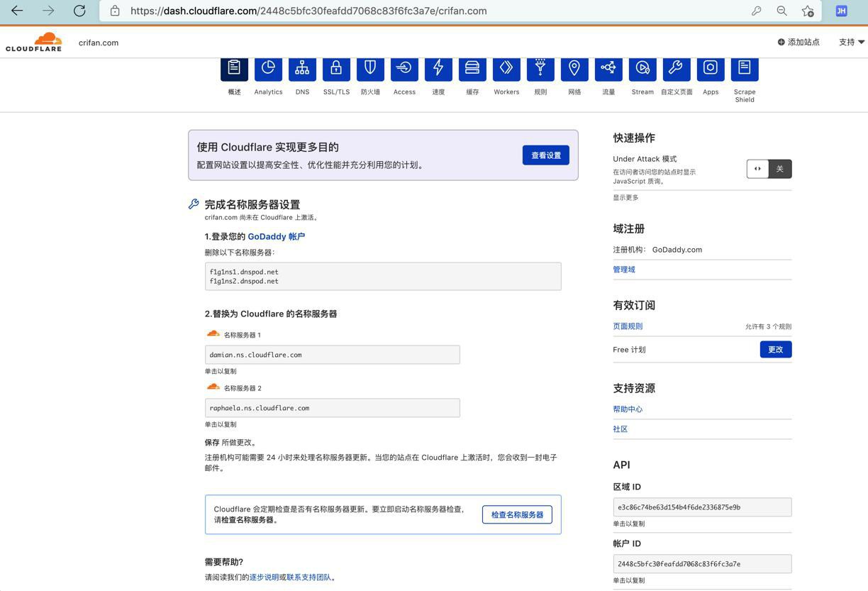Copy the Account ID (帐户 ID) field
The image size is (868, 591).
(702, 564)
